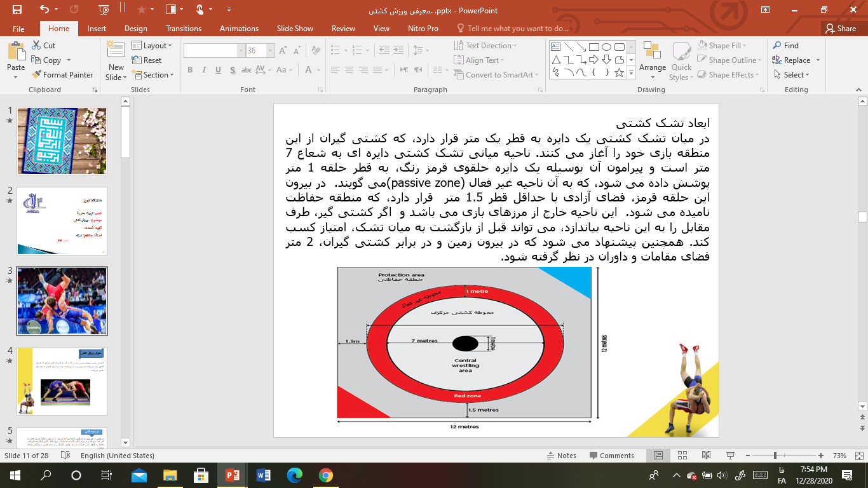Toggle Bold text formatting

190,71
